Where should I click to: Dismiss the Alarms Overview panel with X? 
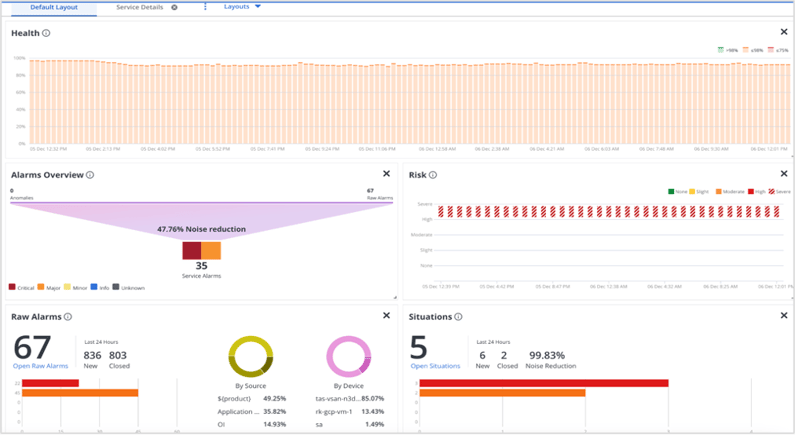(387, 174)
